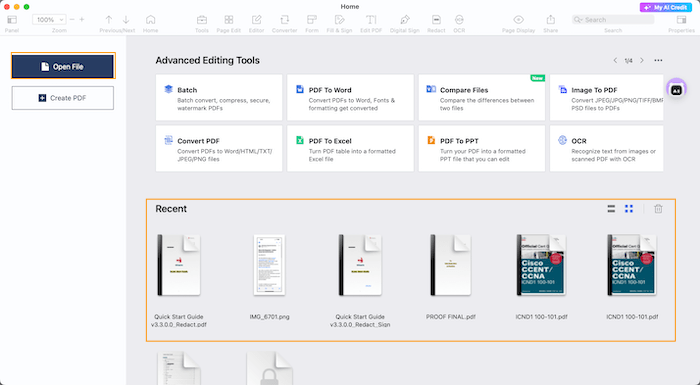Open the Convert PDF card
Image resolution: width=700 pixels, height=385 pixels.
pos(219,148)
